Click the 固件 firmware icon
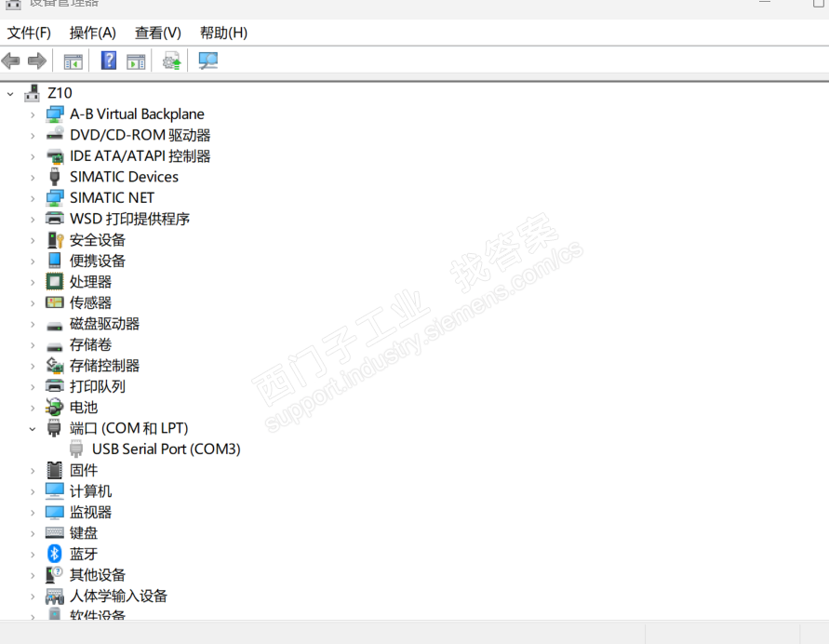The image size is (829, 644). pyautogui.click(x=55, y=470)
